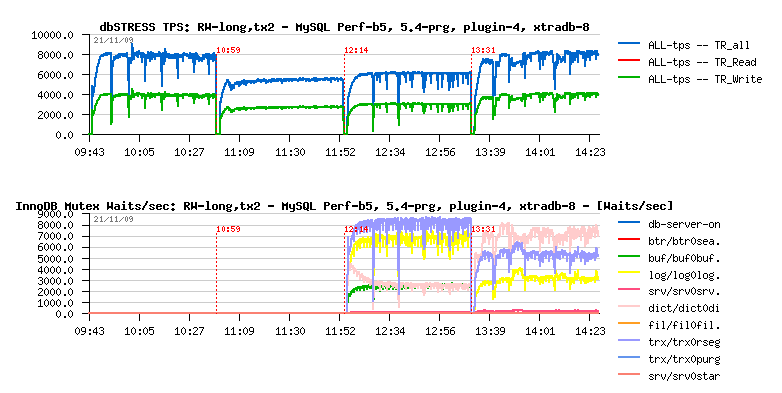Click the 13:31 marker in Mutex Waits chart

[483, 229]
